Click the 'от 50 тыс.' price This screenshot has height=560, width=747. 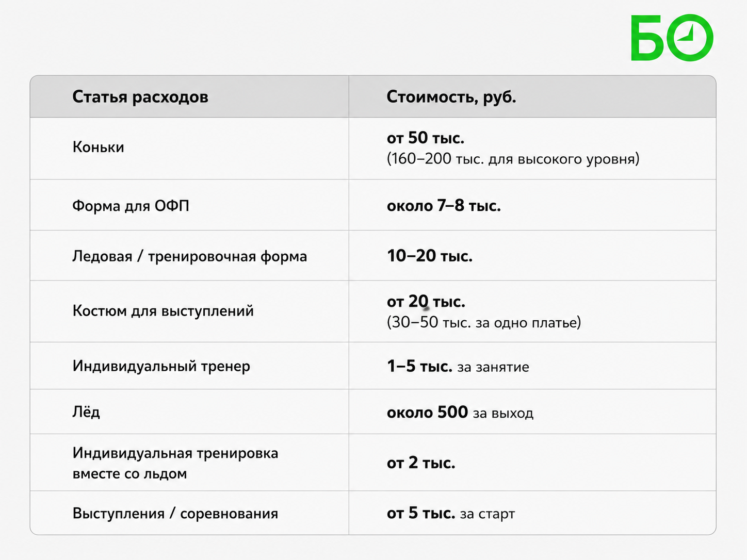[x=426, y=138]
